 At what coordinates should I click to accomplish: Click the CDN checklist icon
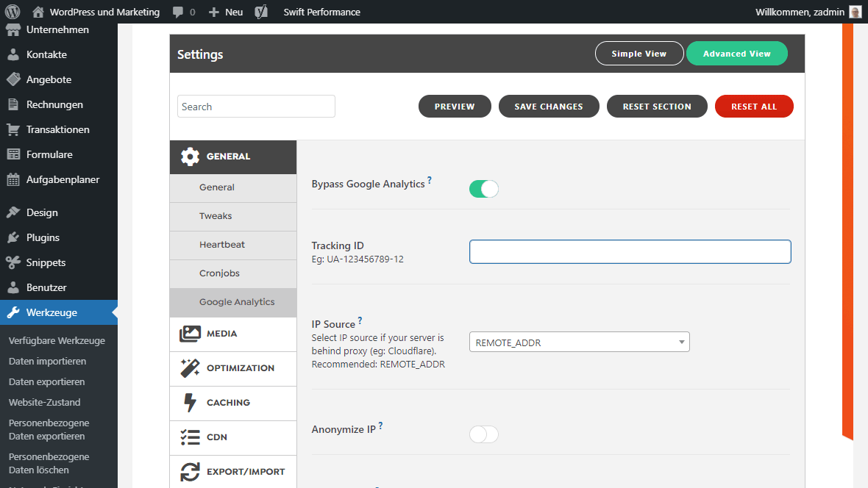[x=190, y=437]
